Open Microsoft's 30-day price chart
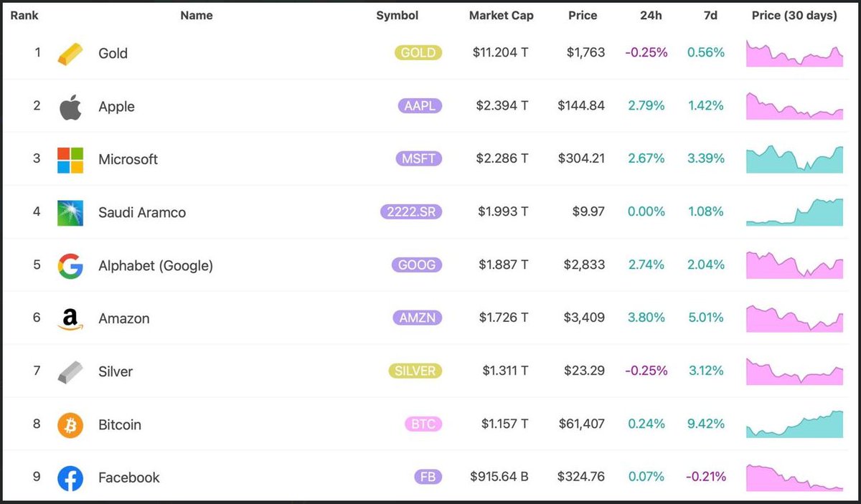Image resolution: width=861 pixels, height=504 pixels. (795, 159)
